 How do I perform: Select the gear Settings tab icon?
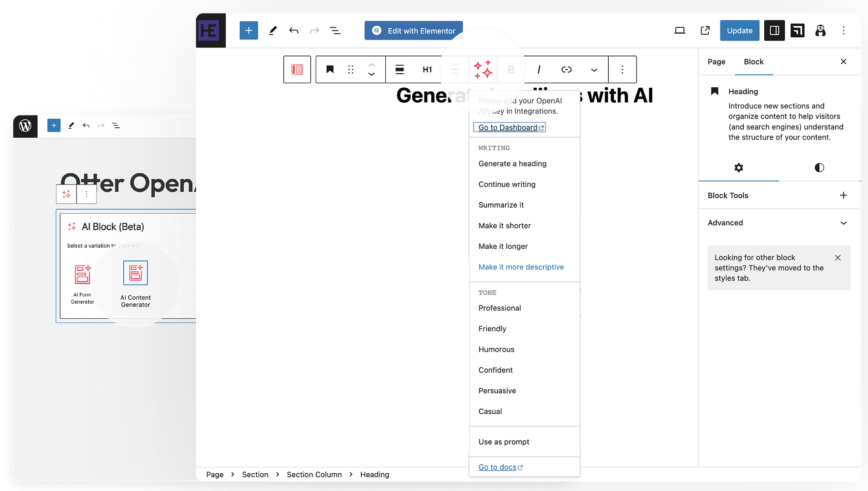click(x=738, y=168)
